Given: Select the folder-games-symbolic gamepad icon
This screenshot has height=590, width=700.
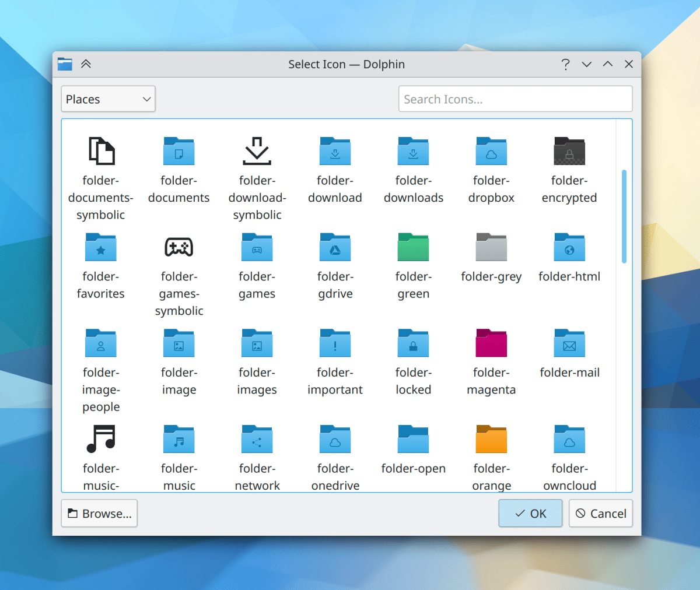Looking at the screenshot, I should point(178,247).
